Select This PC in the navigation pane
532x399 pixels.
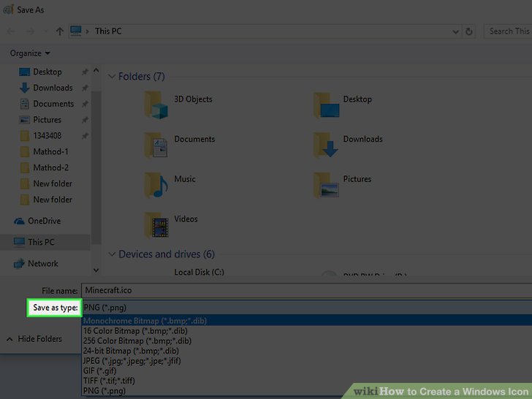[41, 243]
